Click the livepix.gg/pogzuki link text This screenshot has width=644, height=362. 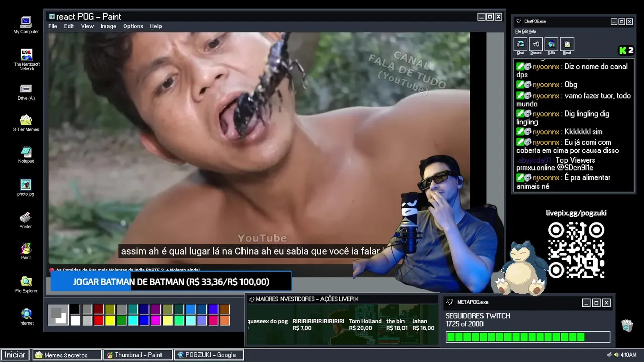pyautogui.click(x=576, y=213)
